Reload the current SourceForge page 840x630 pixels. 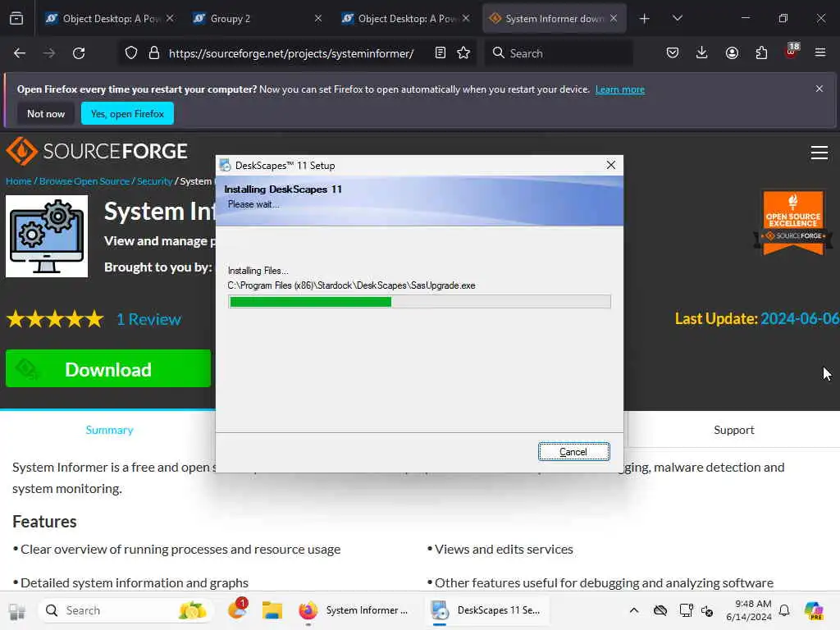79,53
